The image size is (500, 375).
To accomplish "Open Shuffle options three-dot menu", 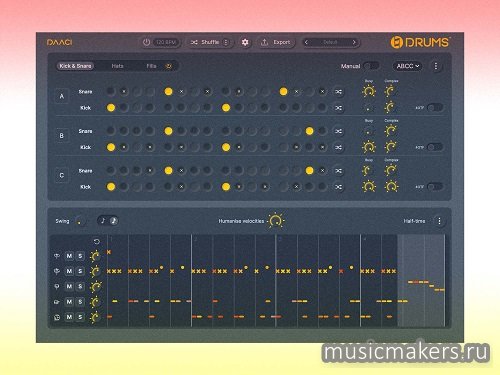I will pyautogui.click(x=226, y=42).
